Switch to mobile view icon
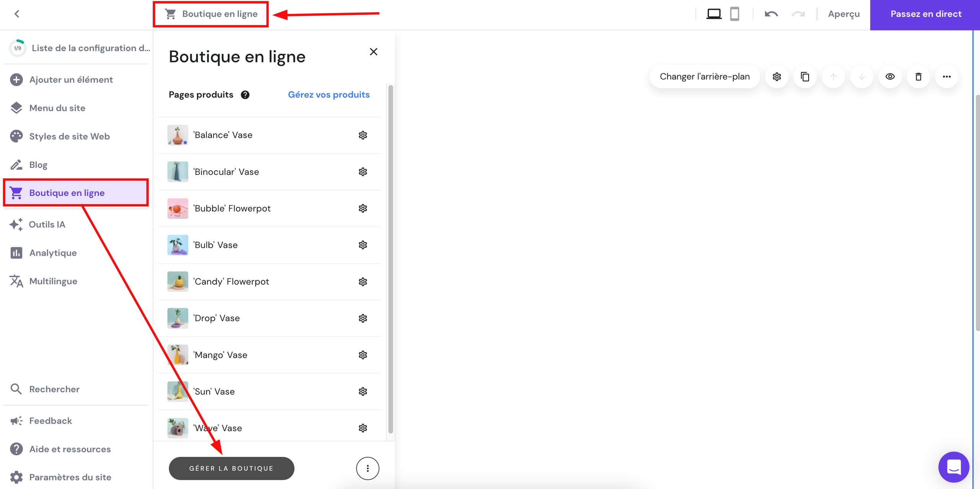 tap(734, 14)
